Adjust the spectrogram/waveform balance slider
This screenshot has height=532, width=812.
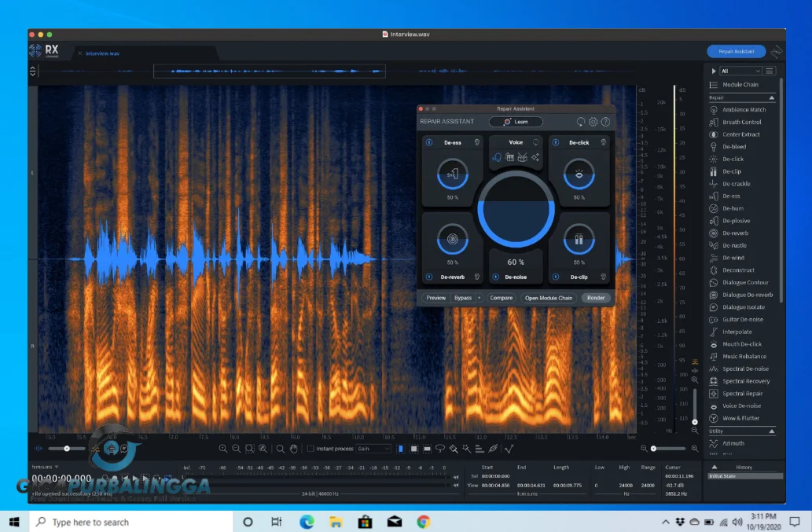(67, 449)
